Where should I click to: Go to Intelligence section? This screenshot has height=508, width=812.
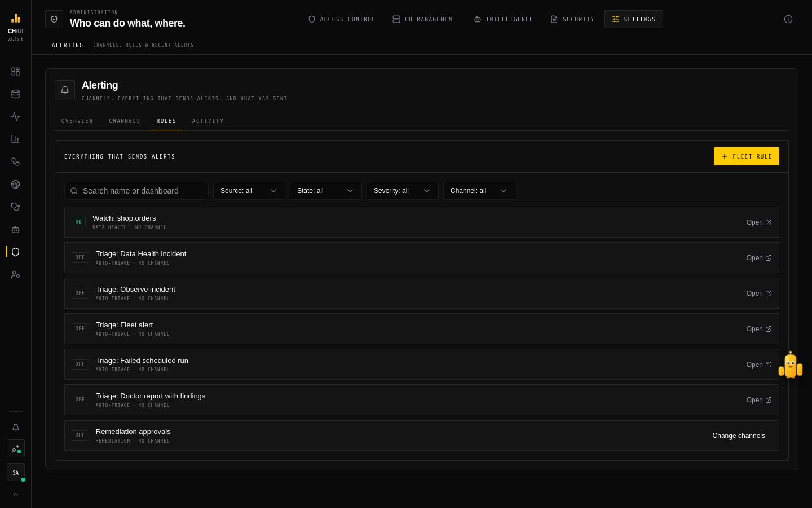(x=504, y=19)
